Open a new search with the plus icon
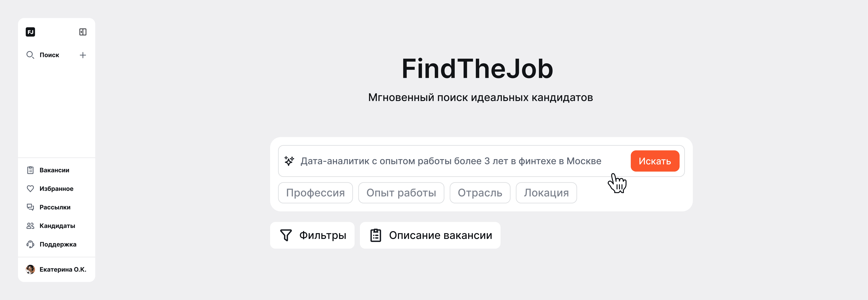The image size is (868, 300). point(83,55)
